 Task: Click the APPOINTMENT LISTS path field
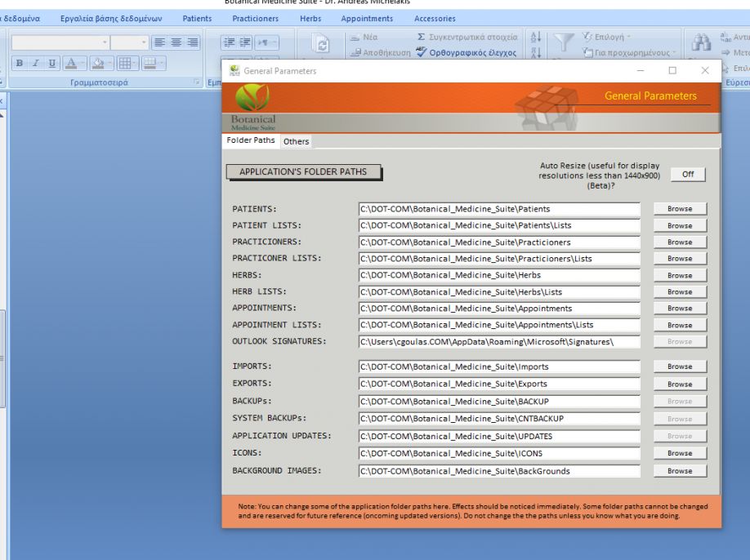coord(499,325)
